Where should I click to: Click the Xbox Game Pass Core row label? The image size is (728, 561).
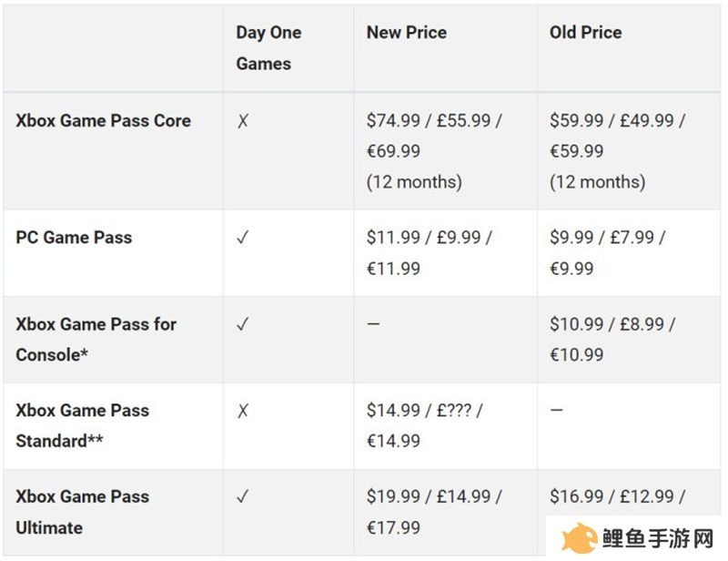click(103, 121)
